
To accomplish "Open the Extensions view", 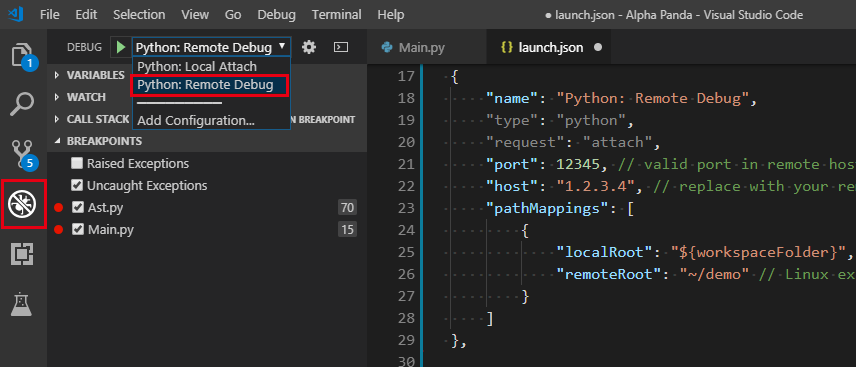I will (x=22, y=255).
